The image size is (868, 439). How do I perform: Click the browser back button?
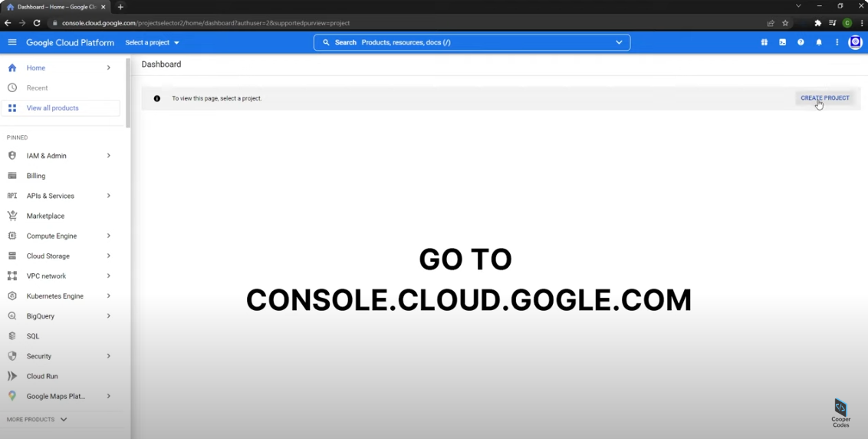(8, 23)
